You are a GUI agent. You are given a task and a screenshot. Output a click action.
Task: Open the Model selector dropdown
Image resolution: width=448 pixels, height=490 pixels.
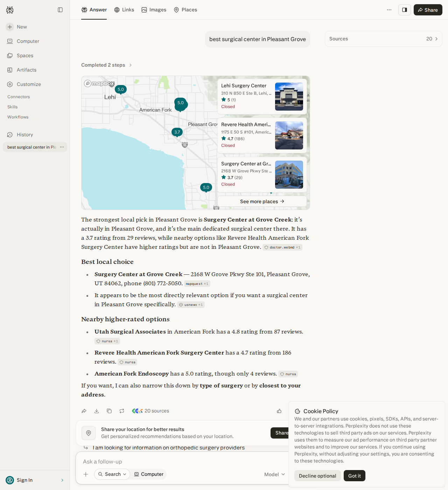click(275, 474)
